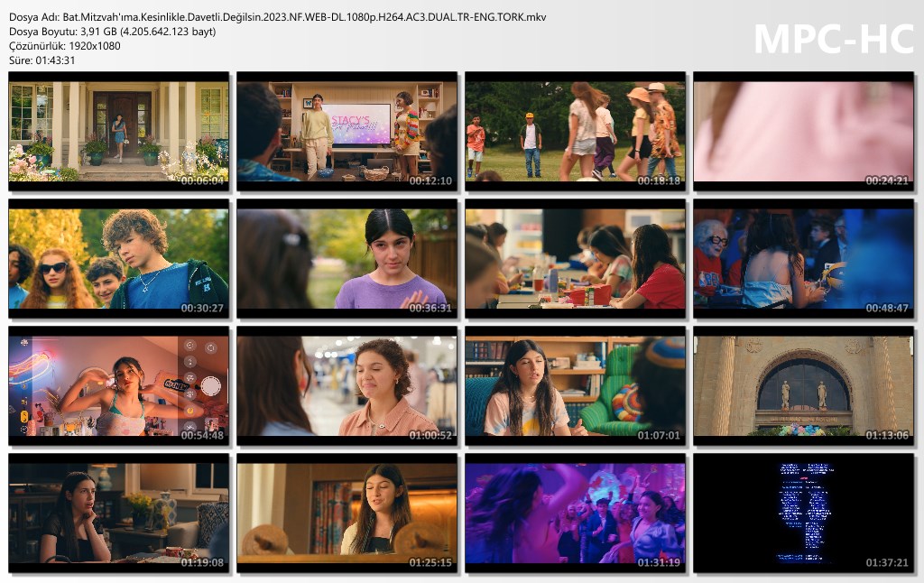924x583 pixels.
Task: Select the thumbnail stamped 00:12:10
Action: 346,132
